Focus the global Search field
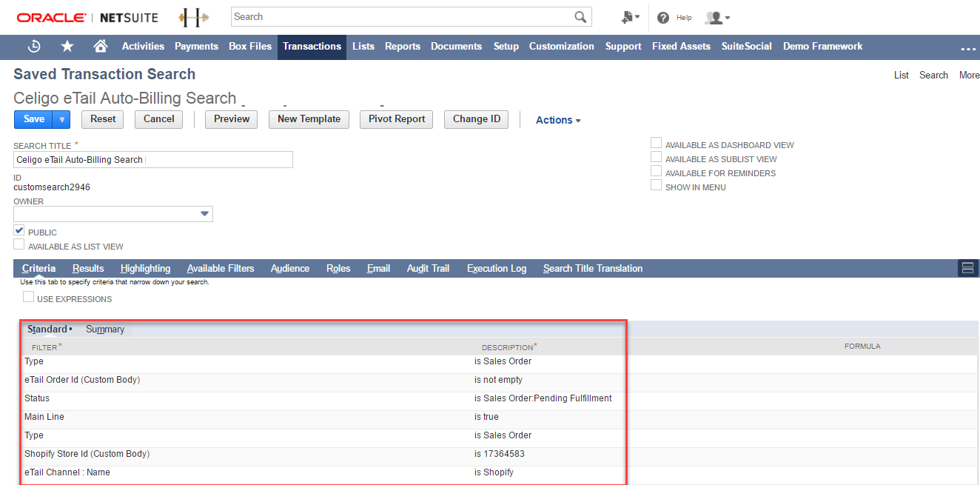 point(402,17)
